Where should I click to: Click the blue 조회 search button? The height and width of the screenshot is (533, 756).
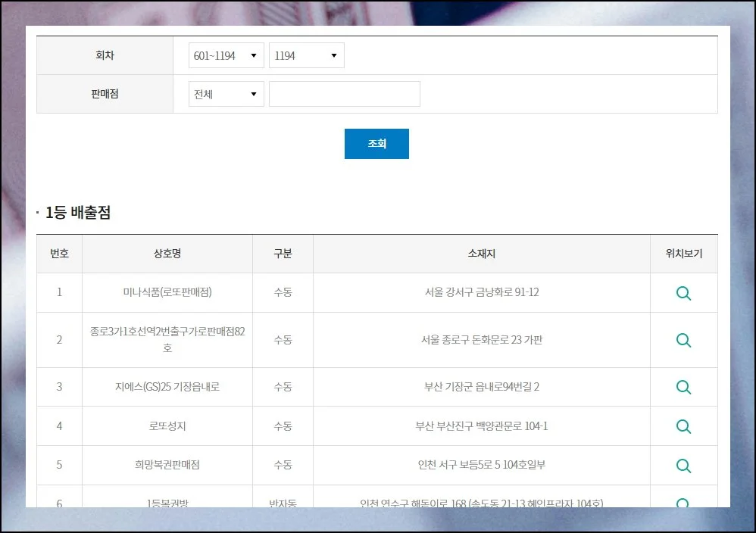pos(376,144)
